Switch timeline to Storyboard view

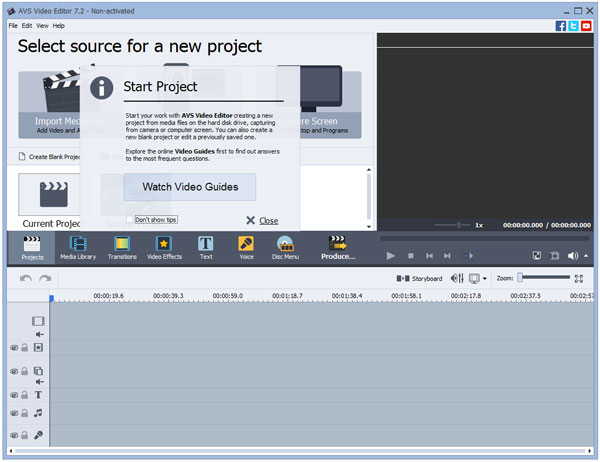click(419, 278)
